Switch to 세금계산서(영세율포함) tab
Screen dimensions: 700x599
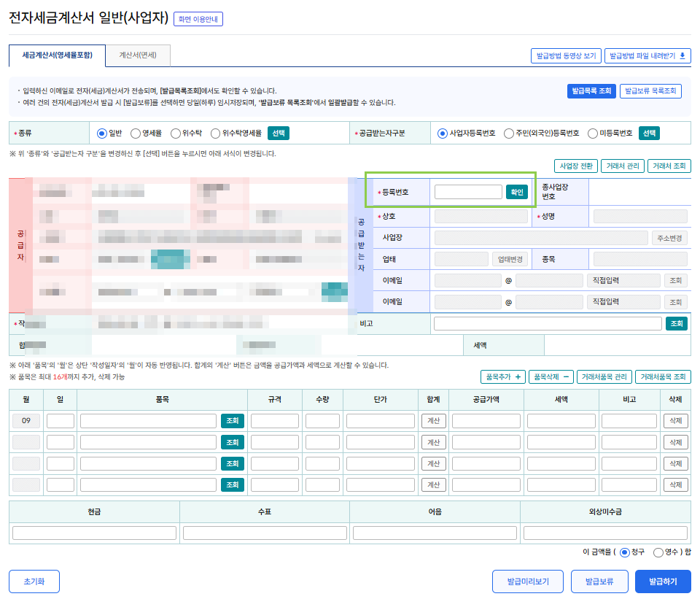tap(57, 55)
